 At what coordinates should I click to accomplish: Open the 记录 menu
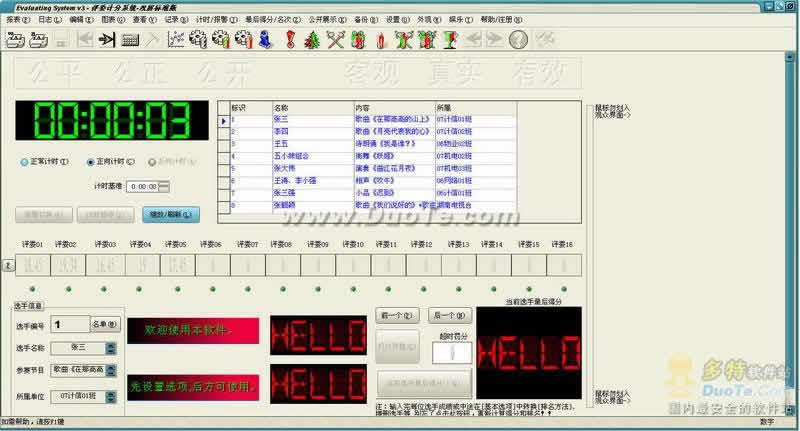[x=176, y=19]
